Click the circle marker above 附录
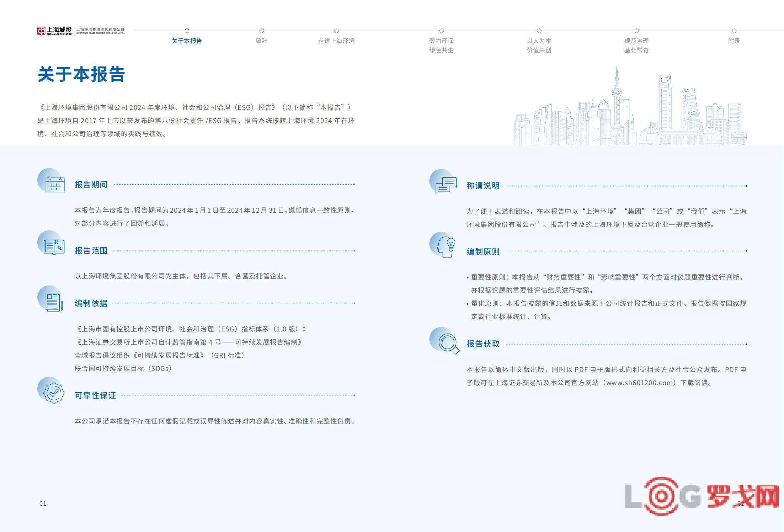The height and width of the screenshot is (532, 784). pos(734,31)
